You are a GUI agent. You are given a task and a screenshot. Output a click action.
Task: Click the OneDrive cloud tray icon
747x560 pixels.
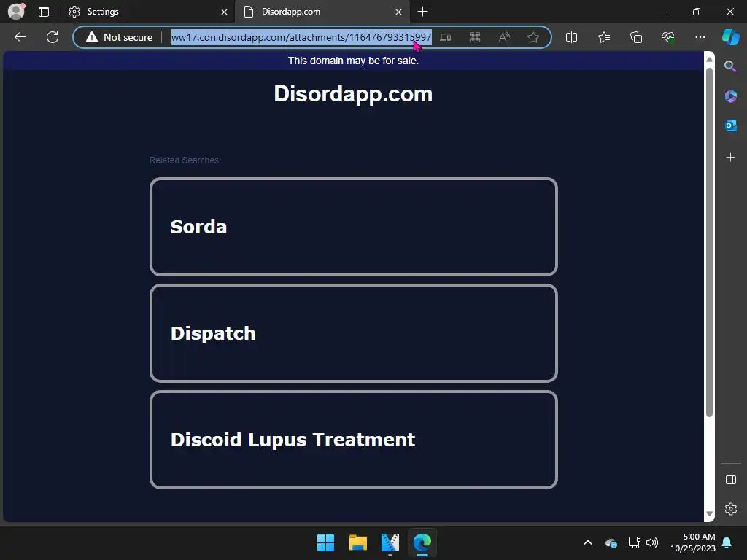coord(611,542)
